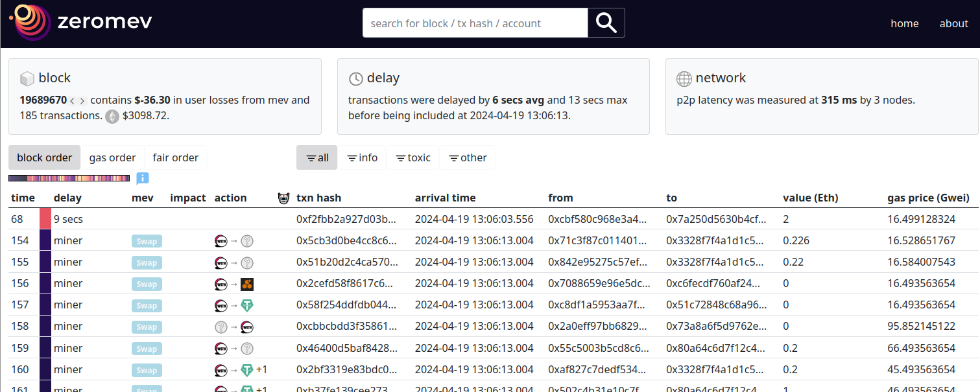Open the about nav link
The height and width of the screenshot is (392, 980).
point(953,23)
